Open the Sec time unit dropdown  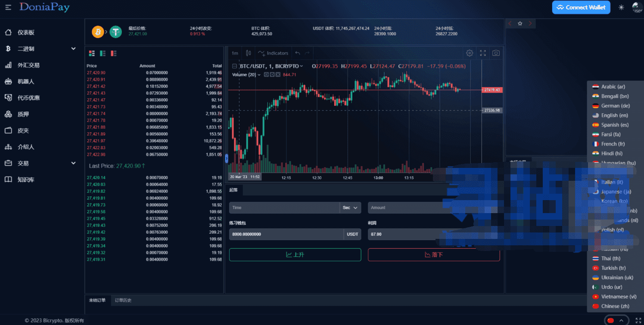350,207
